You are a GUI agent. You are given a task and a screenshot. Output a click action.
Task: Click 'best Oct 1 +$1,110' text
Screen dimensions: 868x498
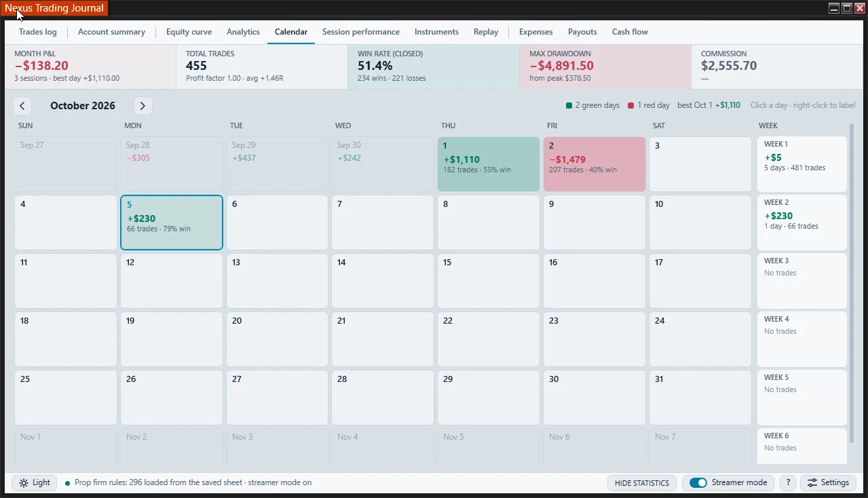(x=709, y=105)
